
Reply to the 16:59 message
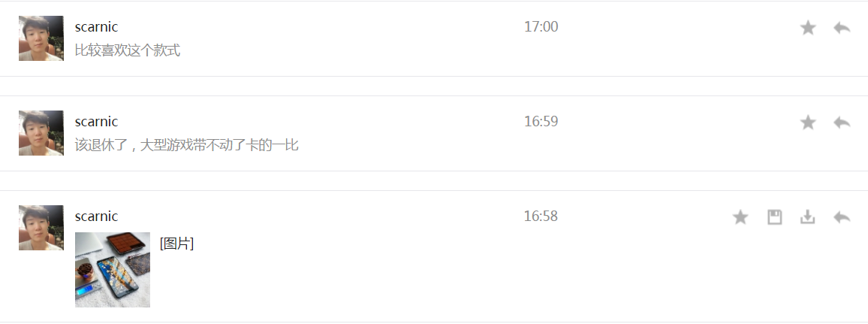click(842, 123)
